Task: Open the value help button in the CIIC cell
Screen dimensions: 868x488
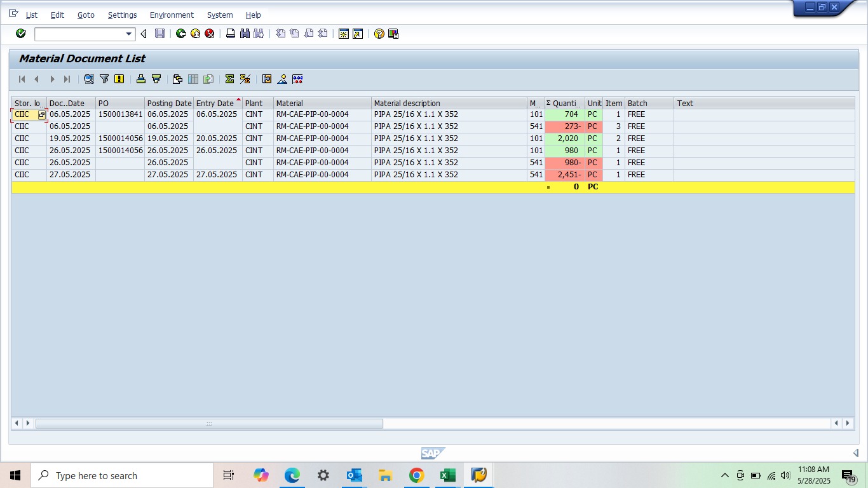Action: [x=42, y=115]
